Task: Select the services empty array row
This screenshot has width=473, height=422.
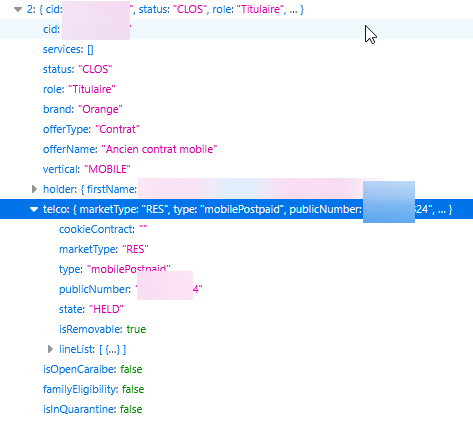Action: pos(236,49)
